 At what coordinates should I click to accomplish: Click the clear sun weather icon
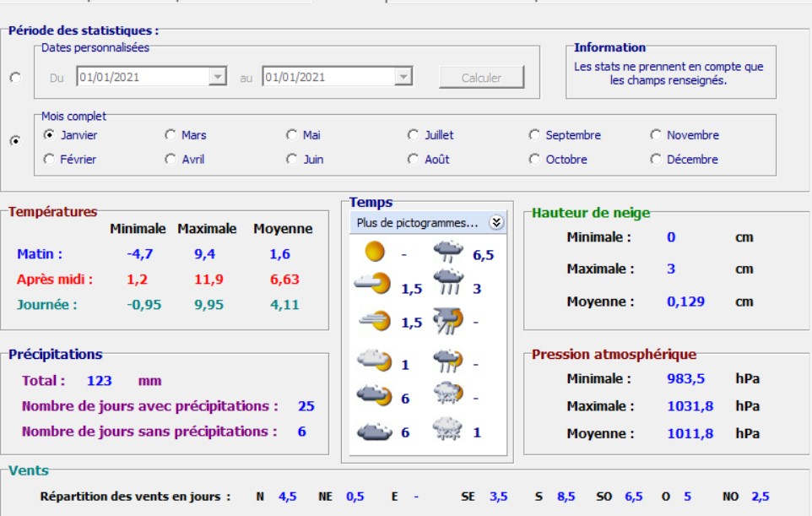point(374,252)
